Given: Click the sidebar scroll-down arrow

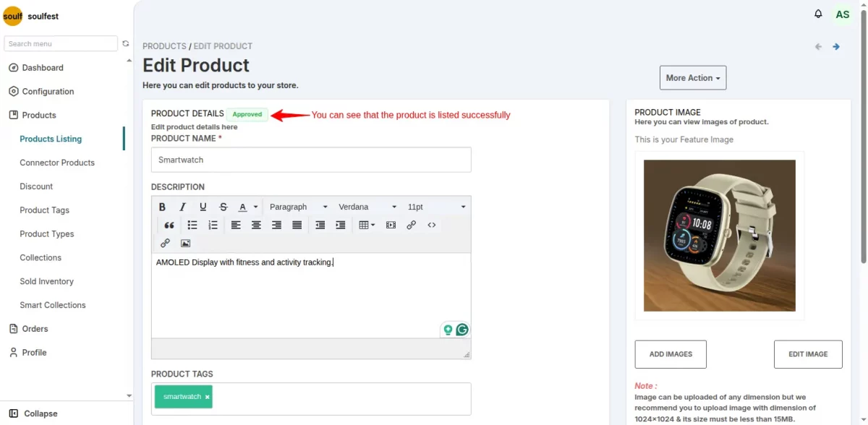Looking at the screenshot, I should tap(129, 395).
